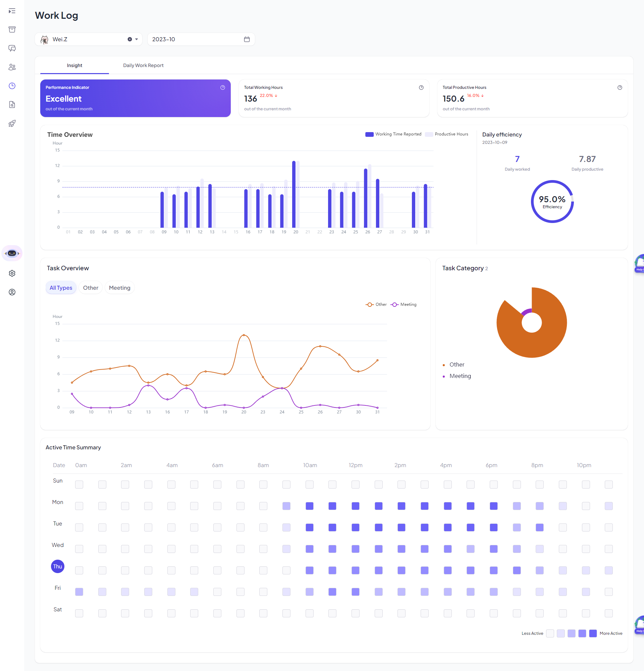The height and width of the screenshot is (671, 644).
Task: Click the Friday 0am activity cell
Action: 79,592
